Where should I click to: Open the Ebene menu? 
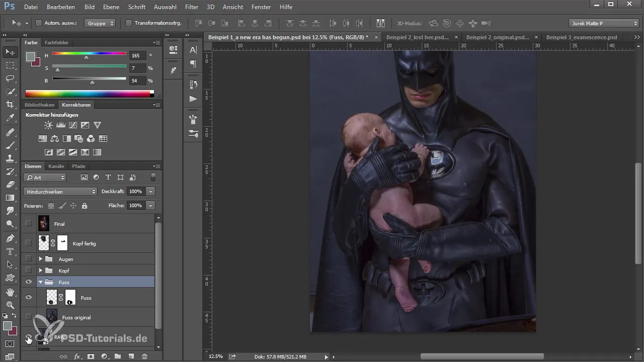112,7
